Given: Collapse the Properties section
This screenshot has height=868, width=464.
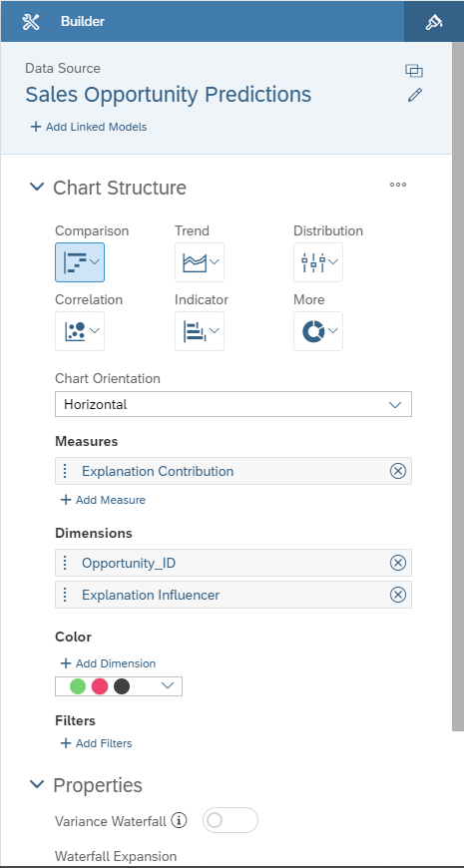Looking at the screenshot, I should [x=37, y=784].
